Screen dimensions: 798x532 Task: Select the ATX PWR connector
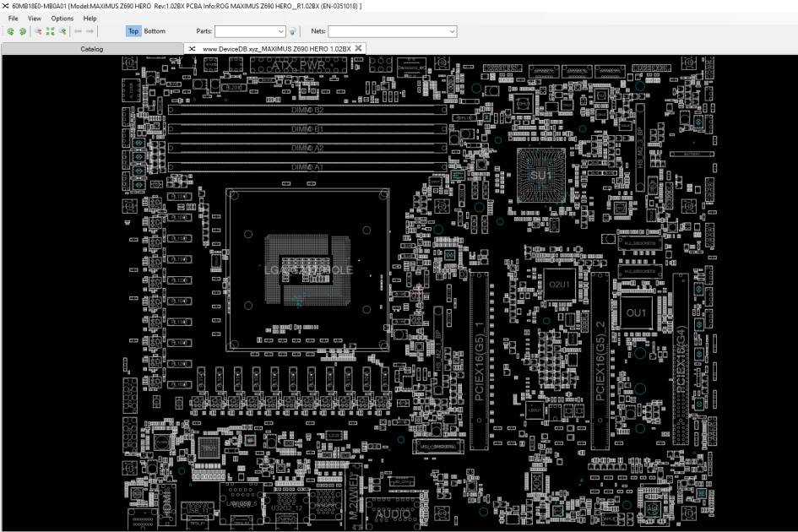[x=298, y=65]
